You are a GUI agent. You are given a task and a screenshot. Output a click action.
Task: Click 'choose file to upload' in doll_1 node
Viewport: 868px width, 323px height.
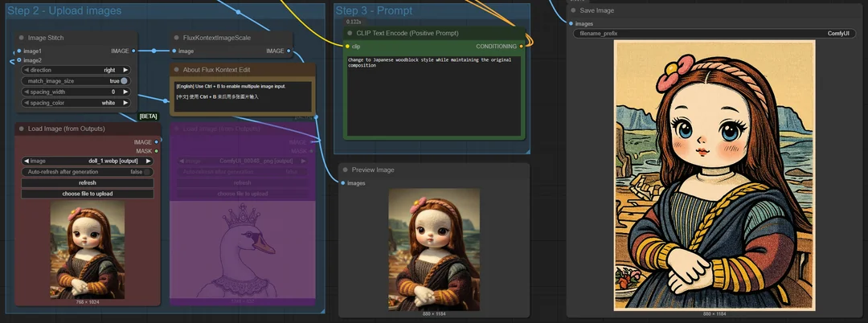click(88, 194)
